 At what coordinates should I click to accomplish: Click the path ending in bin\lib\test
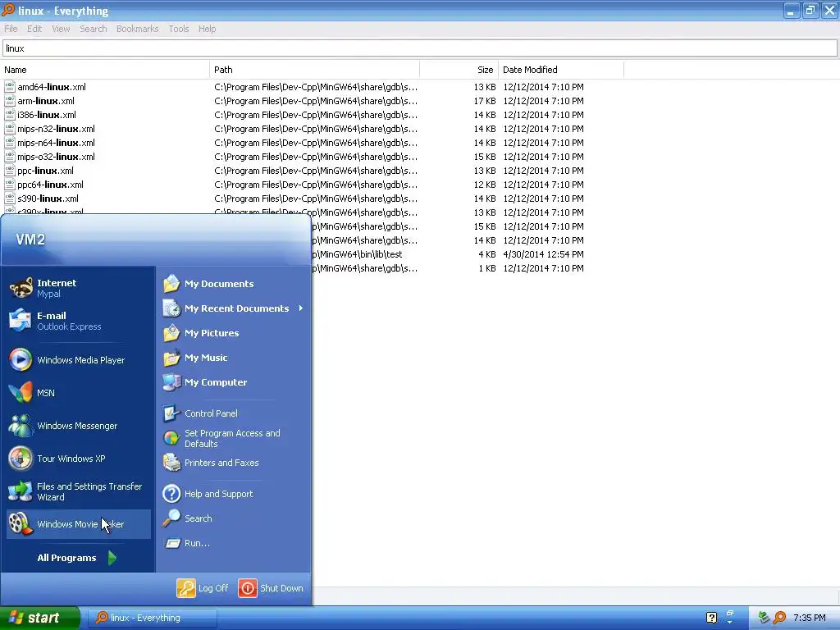point(358,254)
